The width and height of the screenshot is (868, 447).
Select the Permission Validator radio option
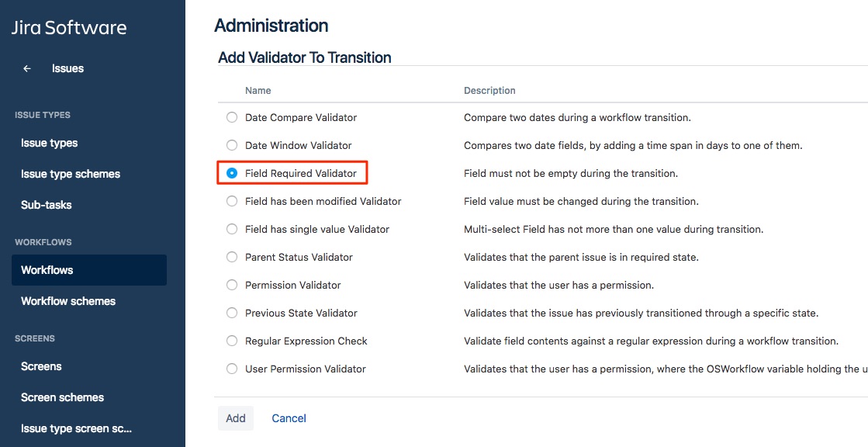coord(232,285)
